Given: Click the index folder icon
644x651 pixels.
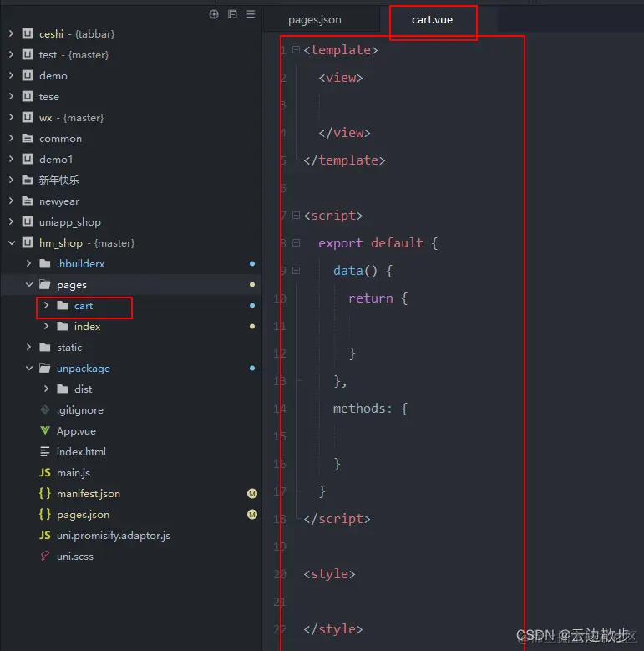Looking at the screenshot, I should coord(63,326).
